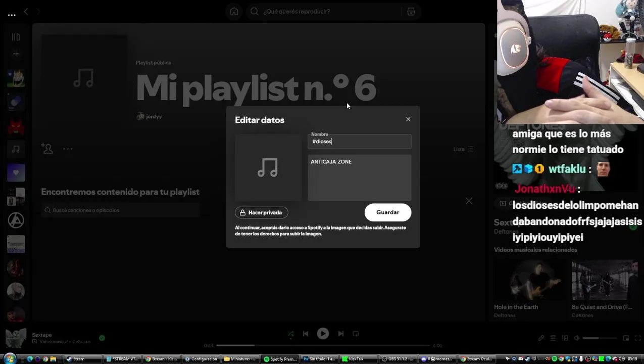Toggle shuffle in the player
This screenshot has height=364, width=644.
[x=290, y=334]
